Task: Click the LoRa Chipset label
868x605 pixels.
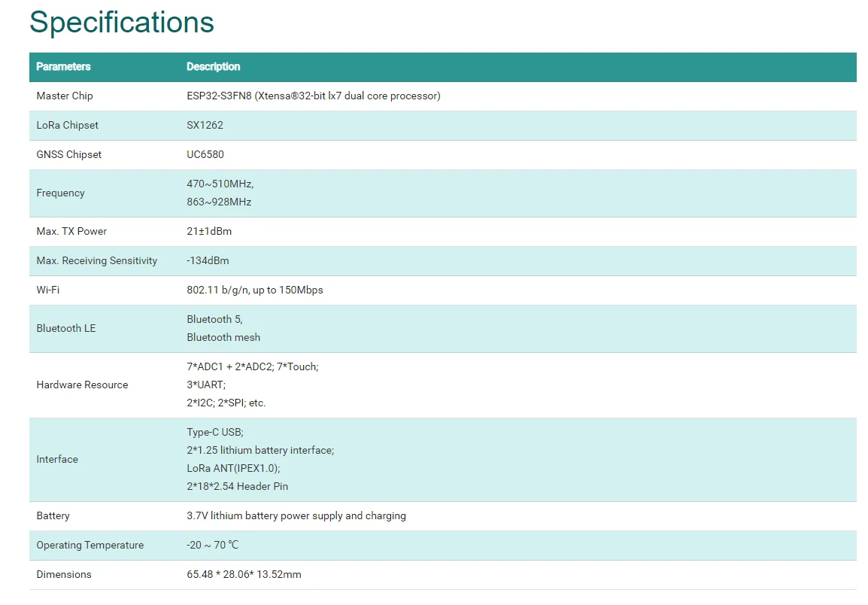Action: [67, 125]
